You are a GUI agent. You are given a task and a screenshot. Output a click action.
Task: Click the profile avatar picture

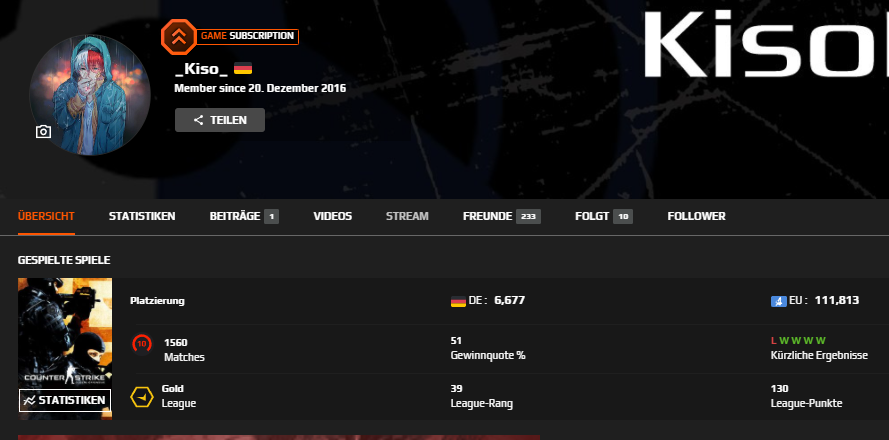tap(90, 95)
